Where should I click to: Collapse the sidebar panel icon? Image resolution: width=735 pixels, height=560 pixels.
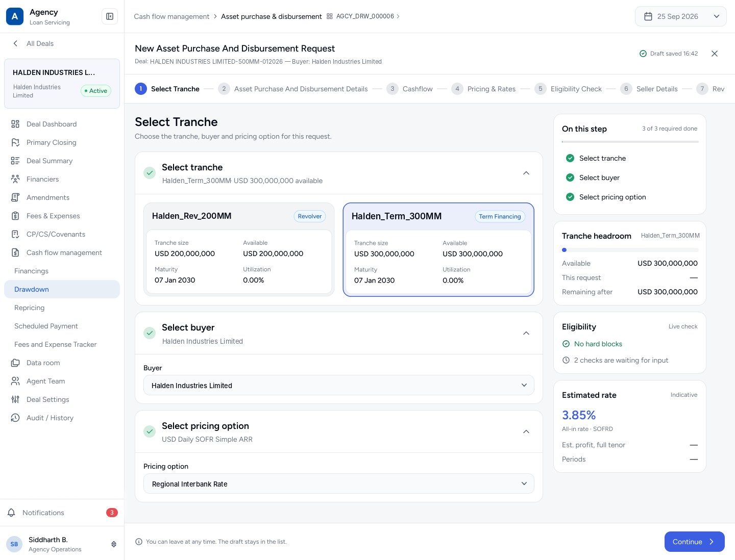click(110, 16)
